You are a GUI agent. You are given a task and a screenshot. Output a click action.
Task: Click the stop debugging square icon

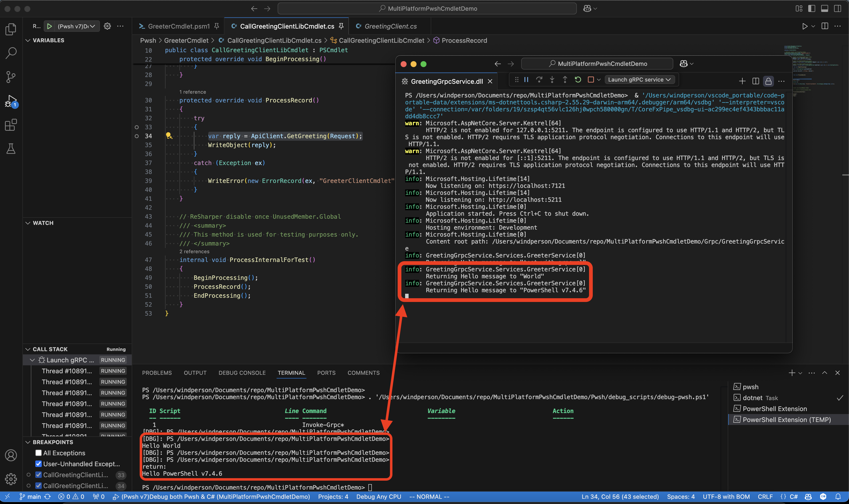[591, 80]
